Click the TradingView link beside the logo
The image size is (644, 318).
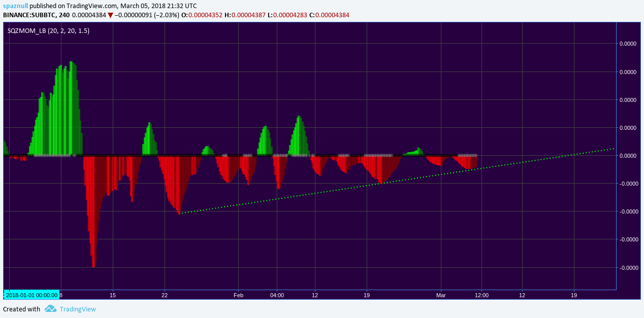(78, 309)
